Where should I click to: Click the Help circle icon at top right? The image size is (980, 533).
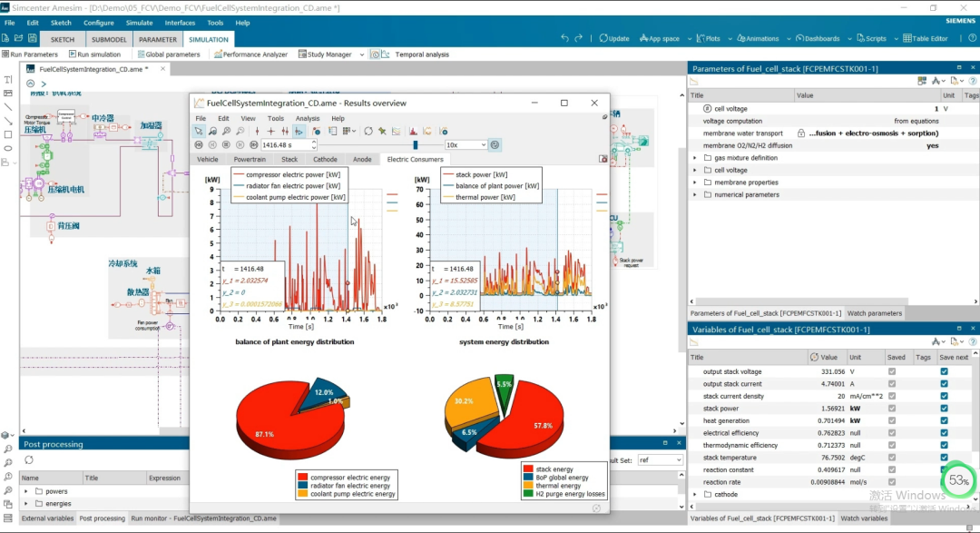click(973, 38)
